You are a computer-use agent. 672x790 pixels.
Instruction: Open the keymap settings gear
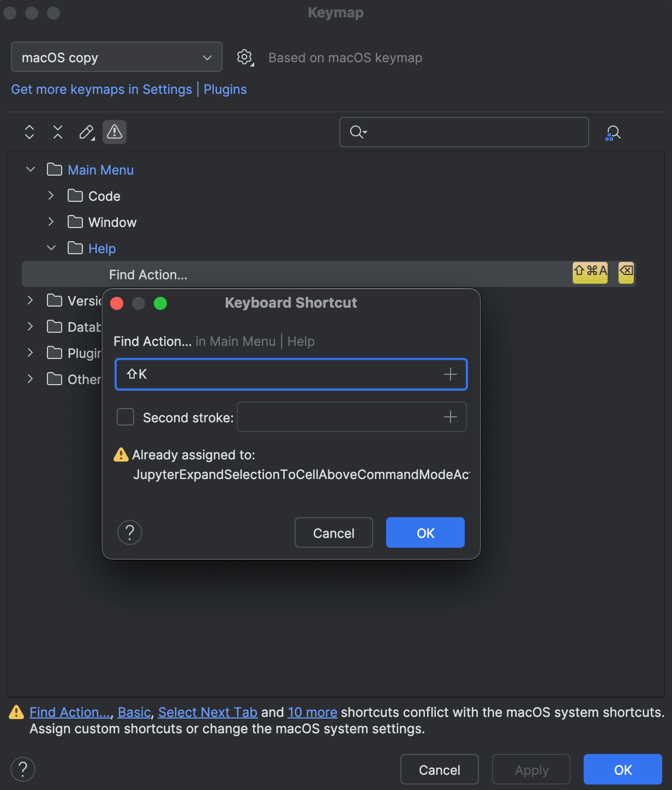point(244,57)
